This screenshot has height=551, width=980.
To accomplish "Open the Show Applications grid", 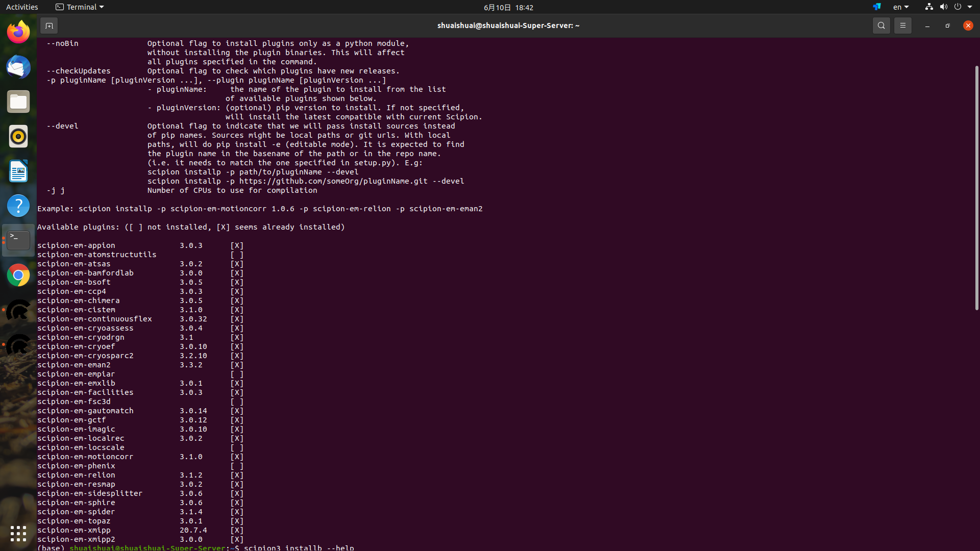I will point(18,534).
